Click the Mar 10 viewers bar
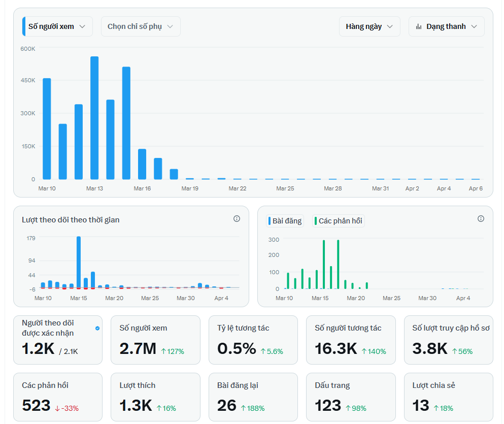Screen dimensions: 504x424 point(47,128)
